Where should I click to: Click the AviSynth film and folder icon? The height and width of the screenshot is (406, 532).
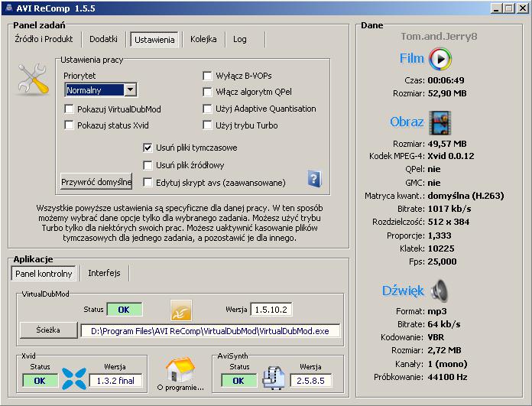pos(274,378)
